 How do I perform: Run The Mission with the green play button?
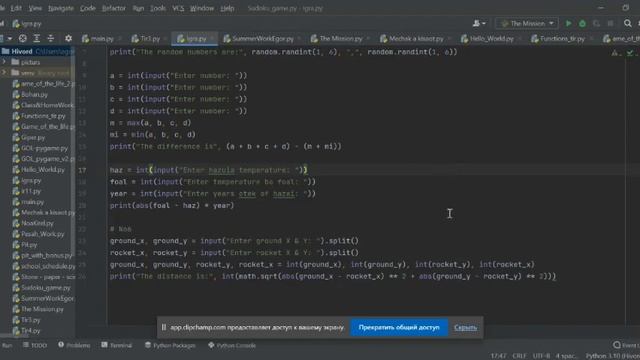coord(568,24)
